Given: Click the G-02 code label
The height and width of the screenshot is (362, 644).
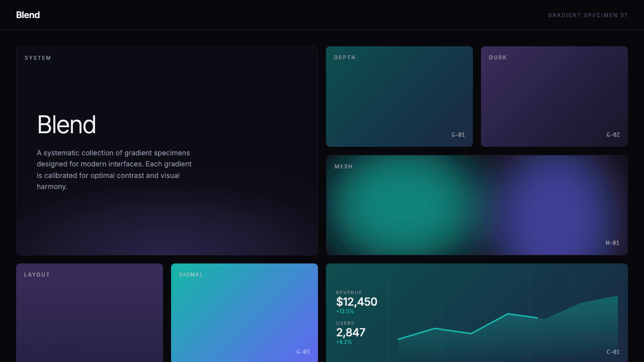Looking at the screenshot, I should 613,135.
